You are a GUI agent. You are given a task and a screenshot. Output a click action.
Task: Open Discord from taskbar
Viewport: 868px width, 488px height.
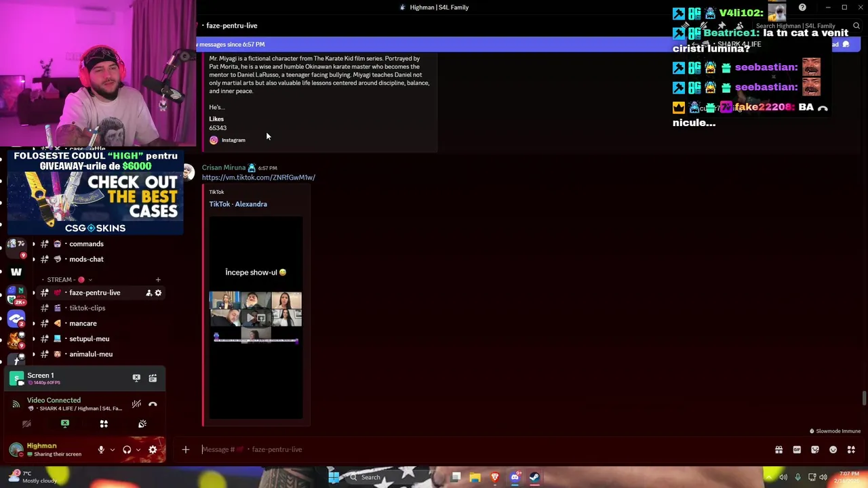[x=515, y=477]
